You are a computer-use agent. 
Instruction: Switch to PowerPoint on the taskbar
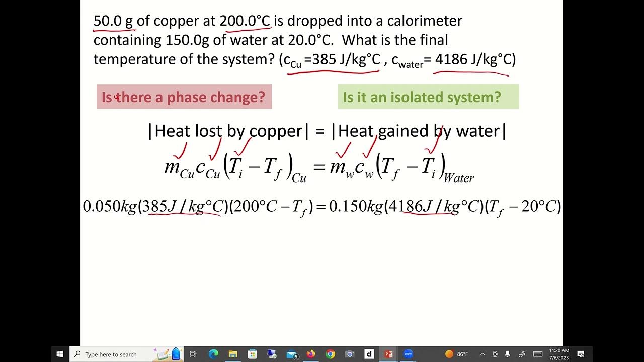[388, 354]
